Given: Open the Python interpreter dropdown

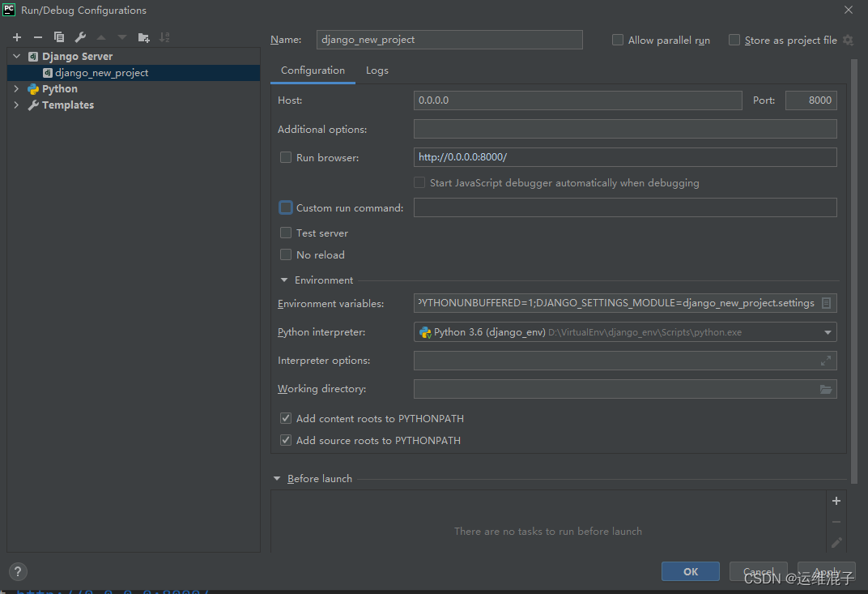Looking at the screenshot, I should 828,332.
